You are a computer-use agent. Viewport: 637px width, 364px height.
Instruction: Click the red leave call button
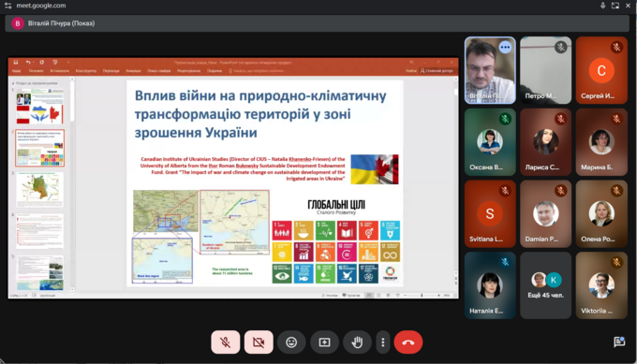point(408,342)
